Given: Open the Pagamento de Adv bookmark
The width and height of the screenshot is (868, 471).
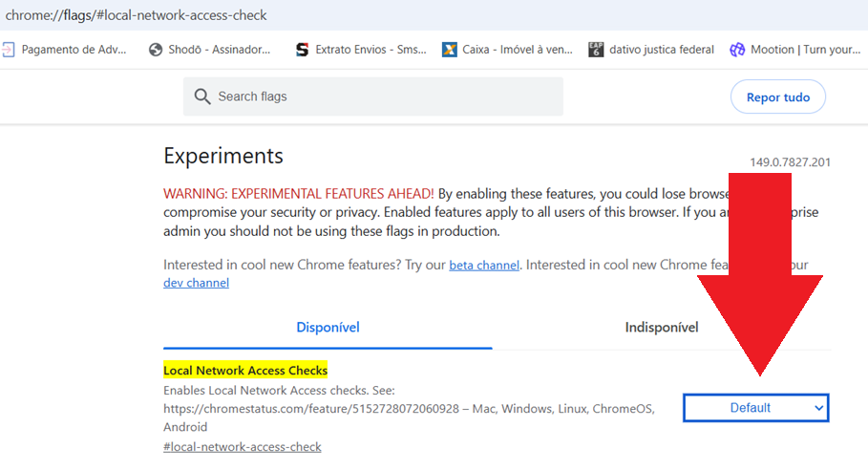Looking at the screenshot, I should tap(65, 50).
